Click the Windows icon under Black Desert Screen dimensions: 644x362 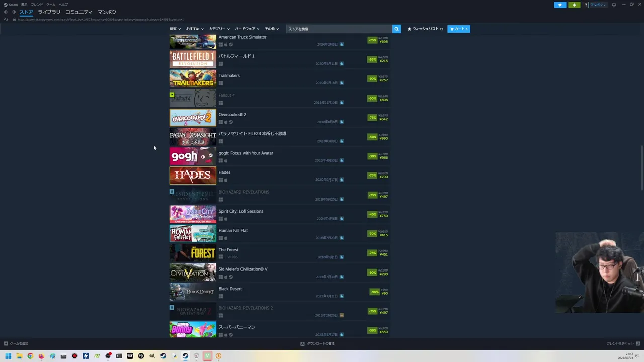(x=220, y=296)
